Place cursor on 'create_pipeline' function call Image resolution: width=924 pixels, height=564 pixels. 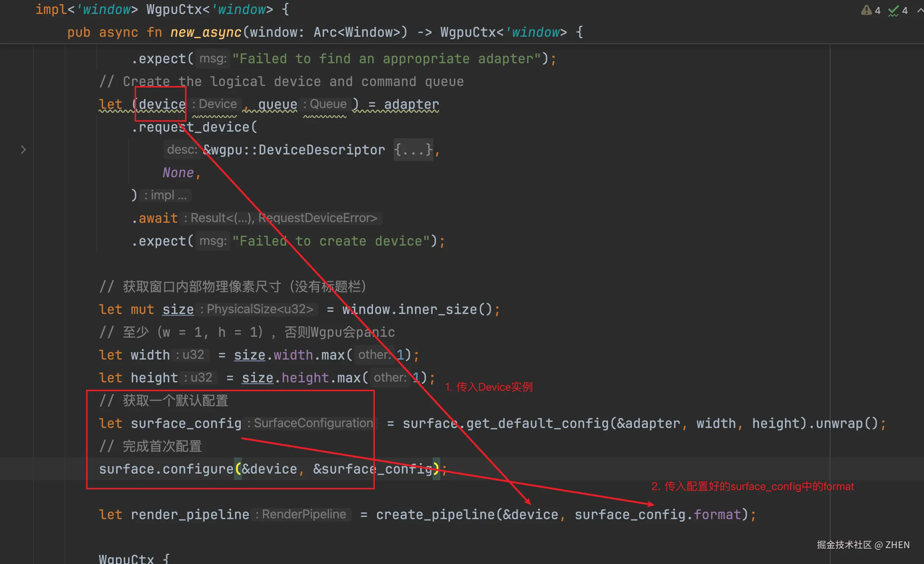(435, 515)
